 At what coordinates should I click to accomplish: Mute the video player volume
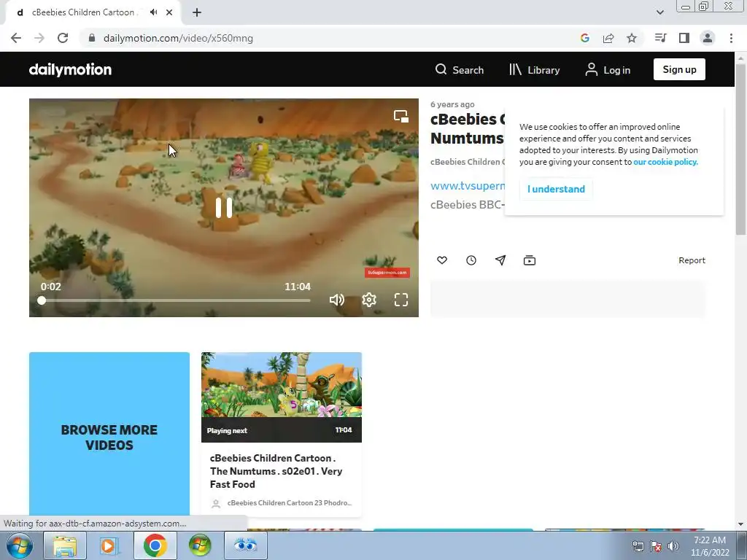pos(336,300)
